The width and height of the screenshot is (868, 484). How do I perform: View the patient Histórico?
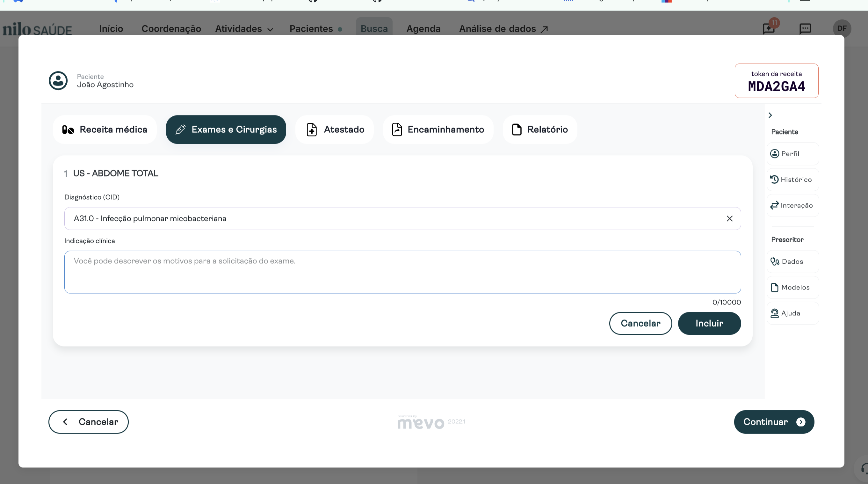point(792,179)
